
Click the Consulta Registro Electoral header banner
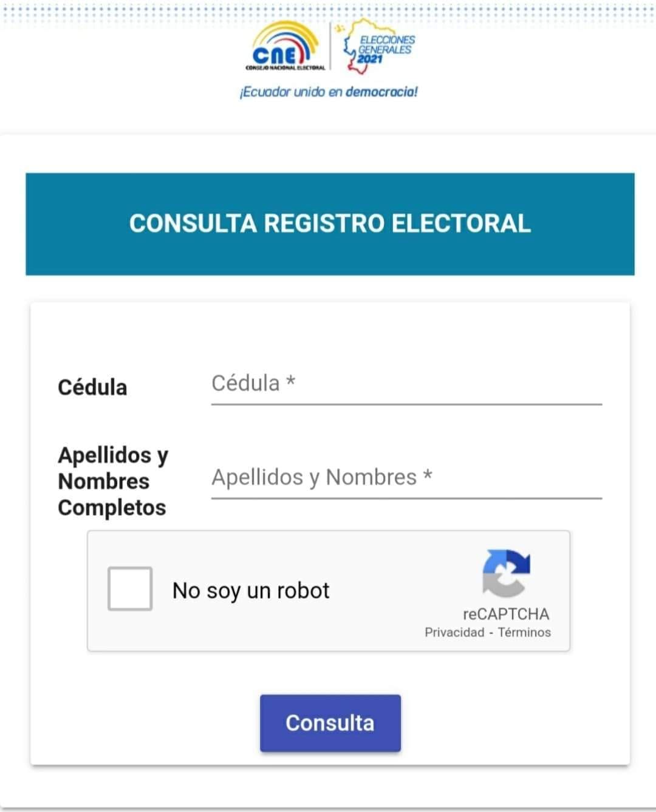[x=330, y=223]
